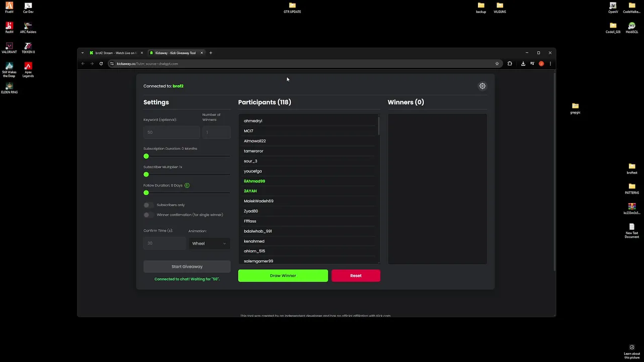
Task: Open the RedM desktop shortcut
Action: [9, 28]
